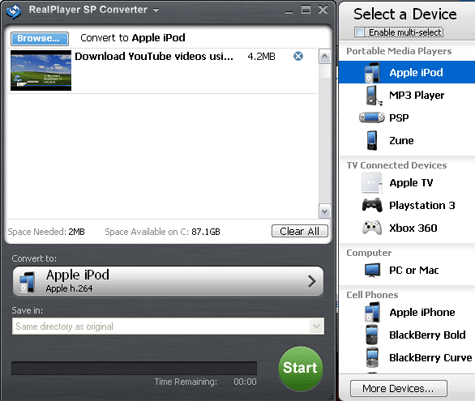Select the Xbox 360 controller icon

tap(372, 228)
